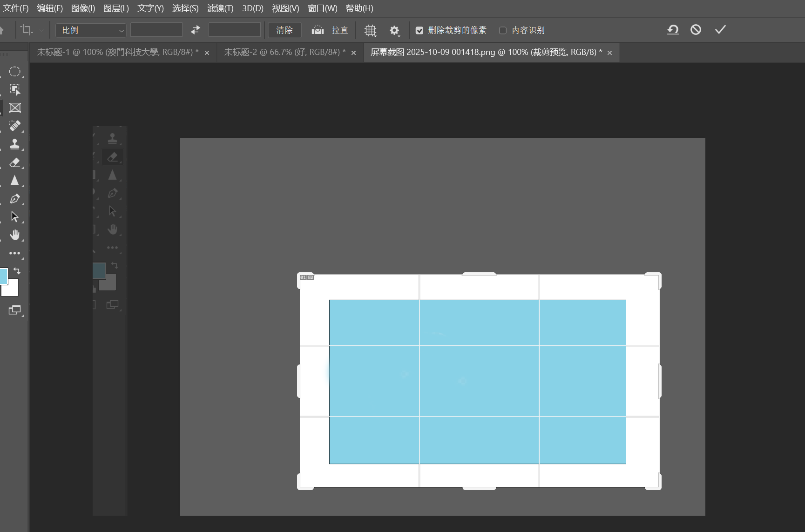Click the bottom-center crop handle
Viewport: 805px width, 532px height.
point(479,488)
